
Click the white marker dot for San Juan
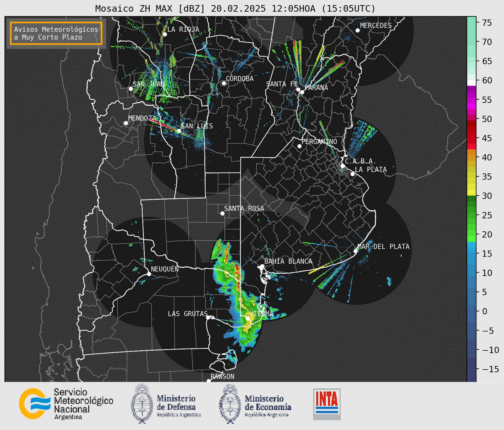[131, 89]
